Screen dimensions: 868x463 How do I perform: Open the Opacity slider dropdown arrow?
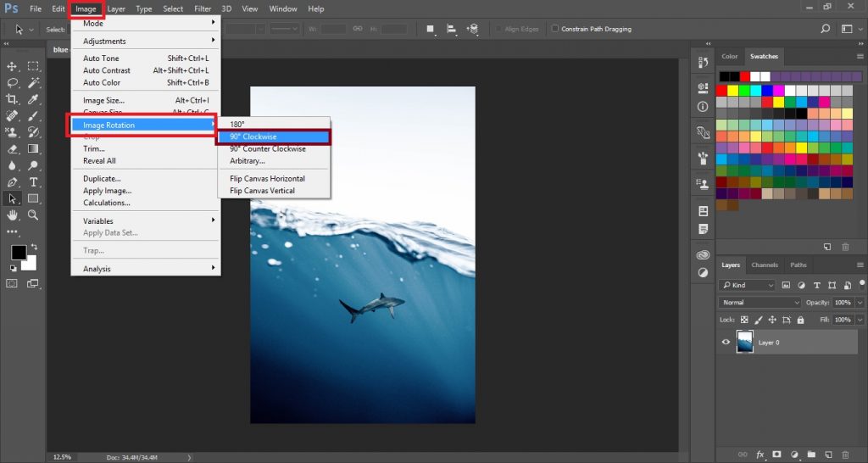pyautogui.click(x=860, y=303)
